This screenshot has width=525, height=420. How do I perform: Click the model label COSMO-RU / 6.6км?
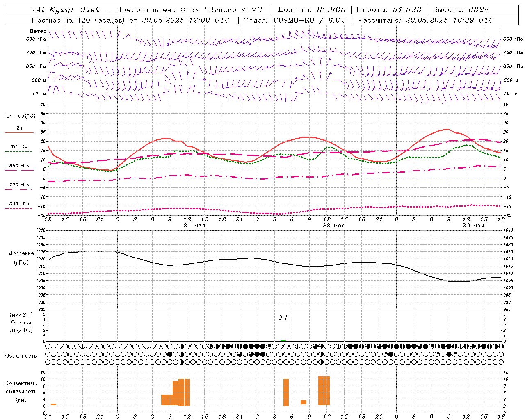310,20
